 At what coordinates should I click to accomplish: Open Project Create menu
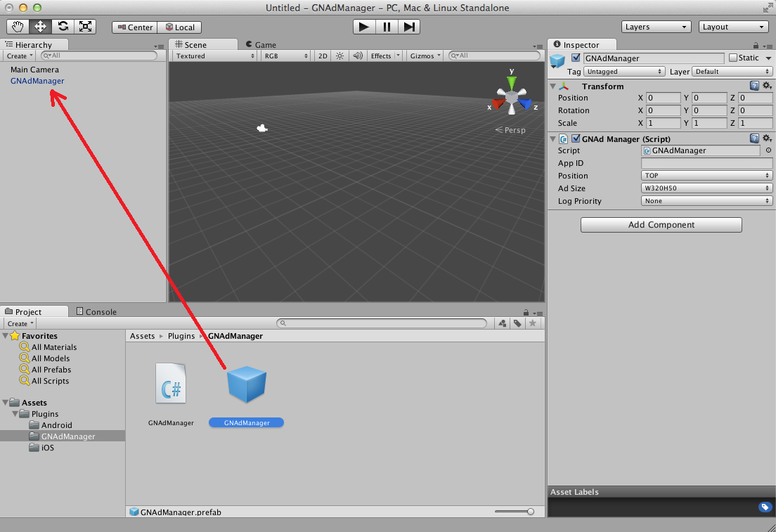(x=20, y=324)
